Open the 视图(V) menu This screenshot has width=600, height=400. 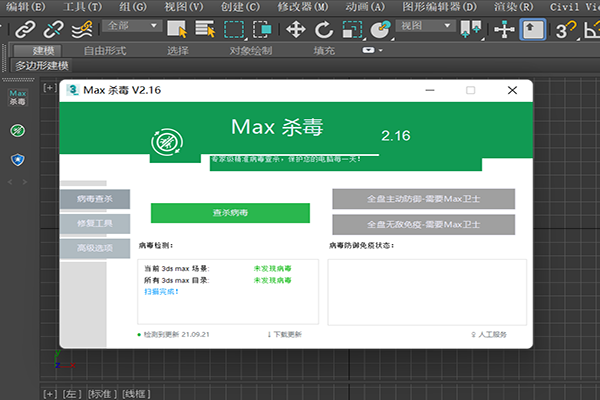coord(184,7)
